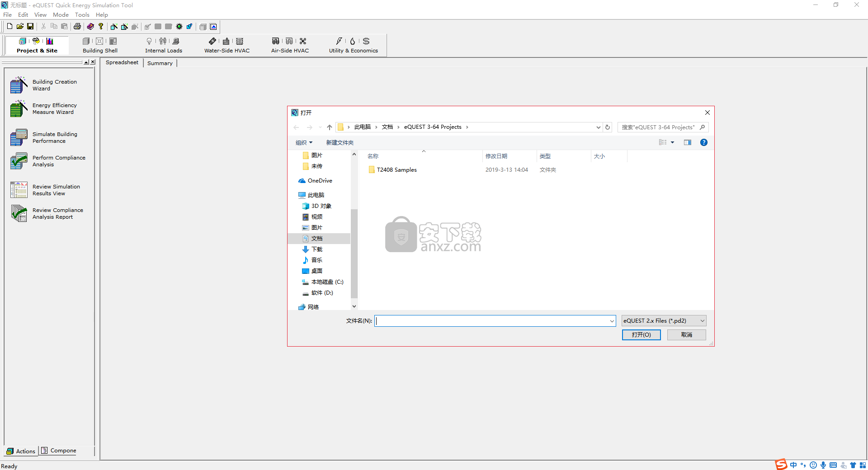Click the Save floppy disk toolbar icon

[x=30, y=27]
